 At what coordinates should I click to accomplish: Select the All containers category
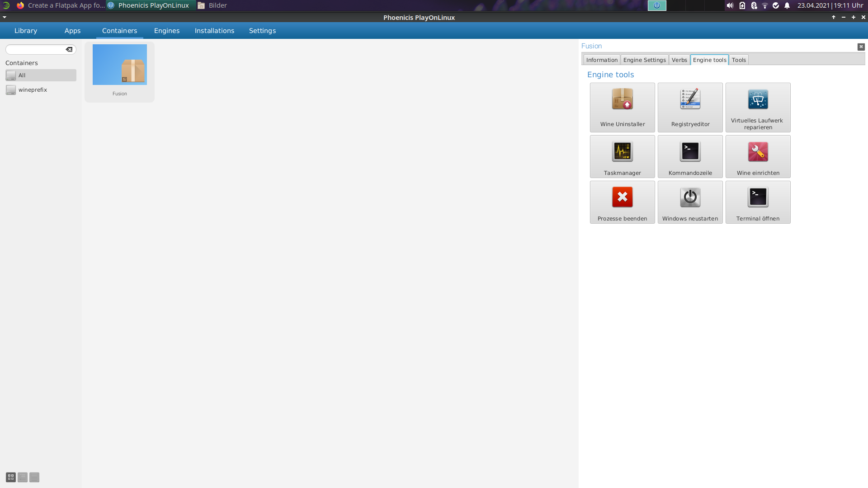click(41, 75)
